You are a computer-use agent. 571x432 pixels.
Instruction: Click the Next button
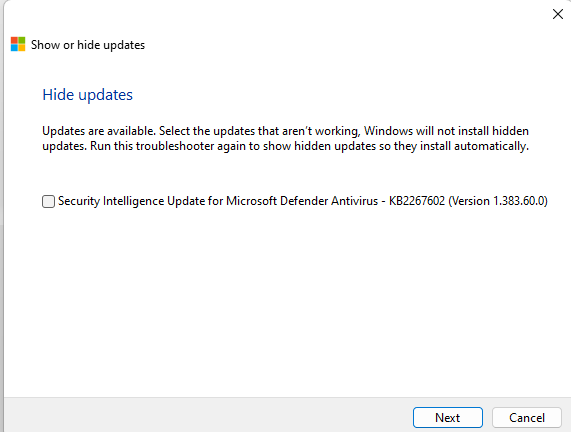[x=448, y=417]
